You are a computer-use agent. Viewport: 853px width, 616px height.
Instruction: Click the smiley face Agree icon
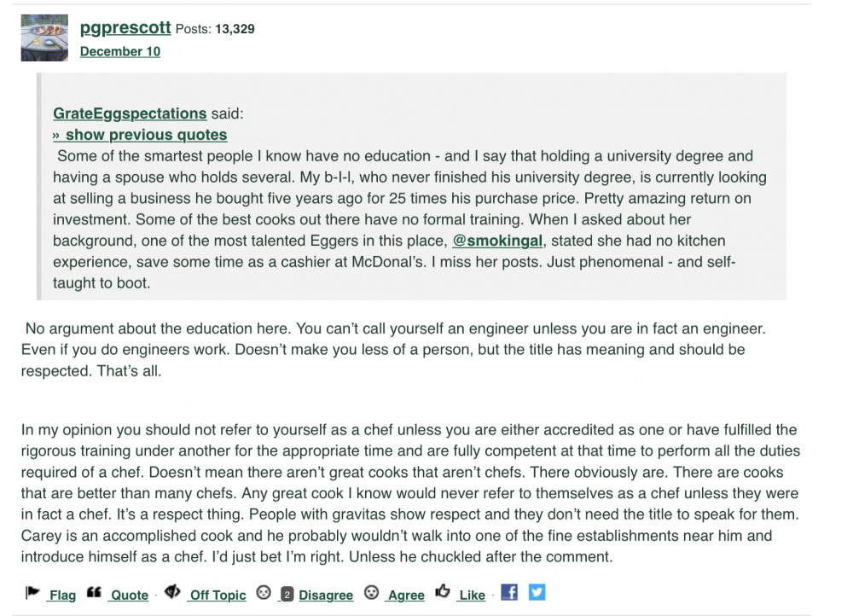tap(371, 592)
